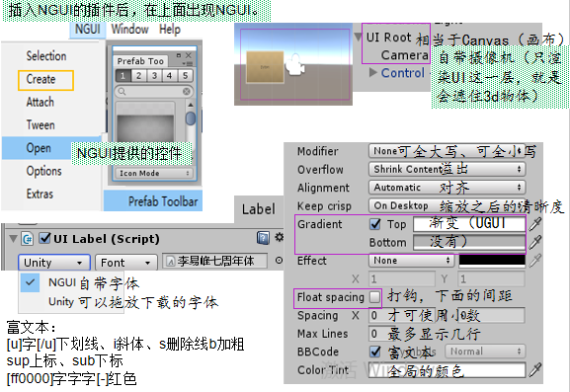Choose Extras in NGUI menu
The width and height of the screenshot is (570, 392).
(40, 194)
